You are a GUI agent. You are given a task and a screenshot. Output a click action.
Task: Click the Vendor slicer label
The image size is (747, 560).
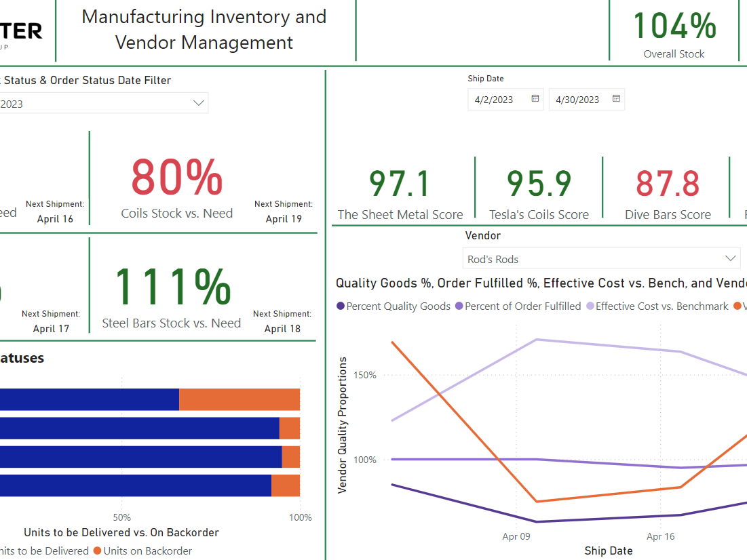click(x=482, y=236)
